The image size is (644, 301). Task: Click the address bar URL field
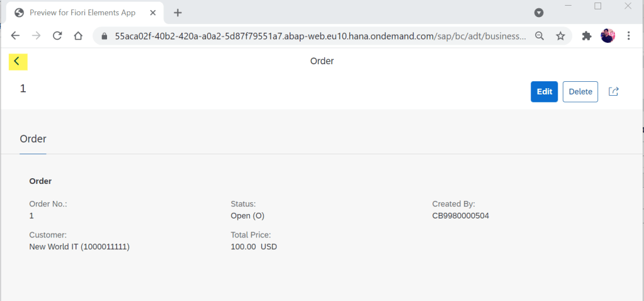(x=315, y=36)
